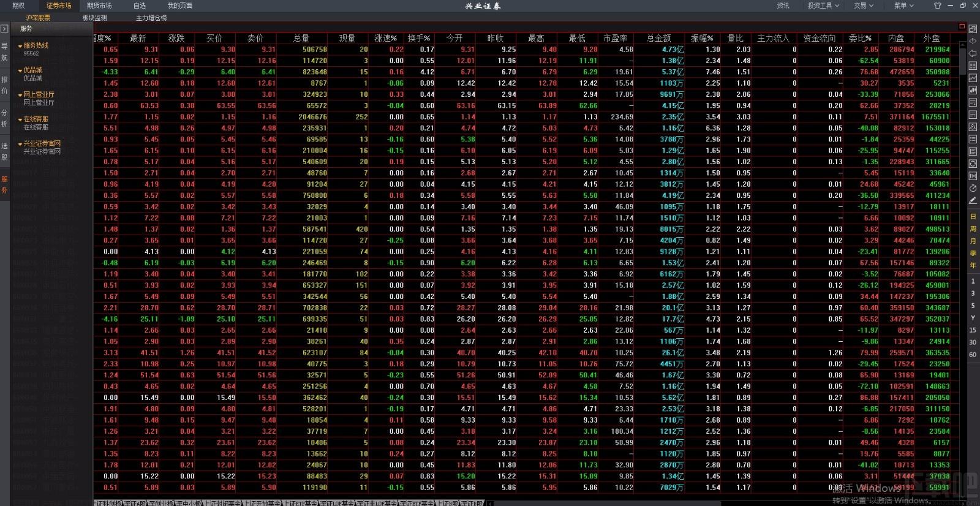
Task: Sort by the 总量 column header
Action: tap(301, 38)
